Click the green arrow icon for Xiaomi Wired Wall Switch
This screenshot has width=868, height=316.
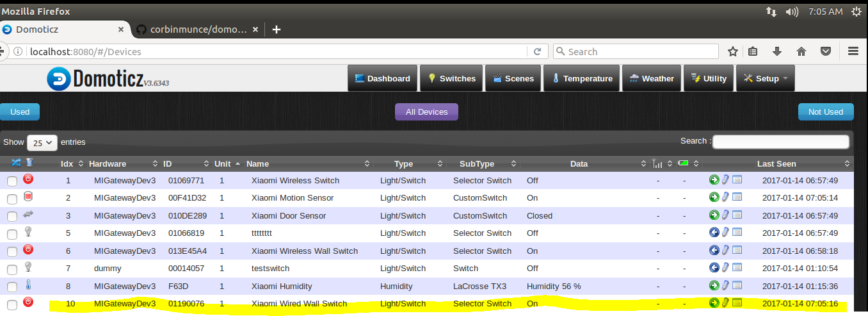(x=714, y=303)
